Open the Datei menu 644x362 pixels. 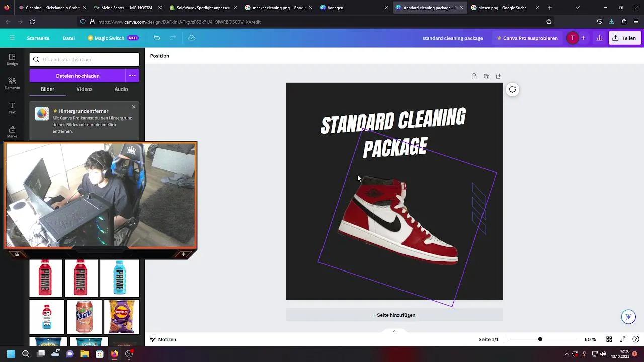[x=69, y=38]
